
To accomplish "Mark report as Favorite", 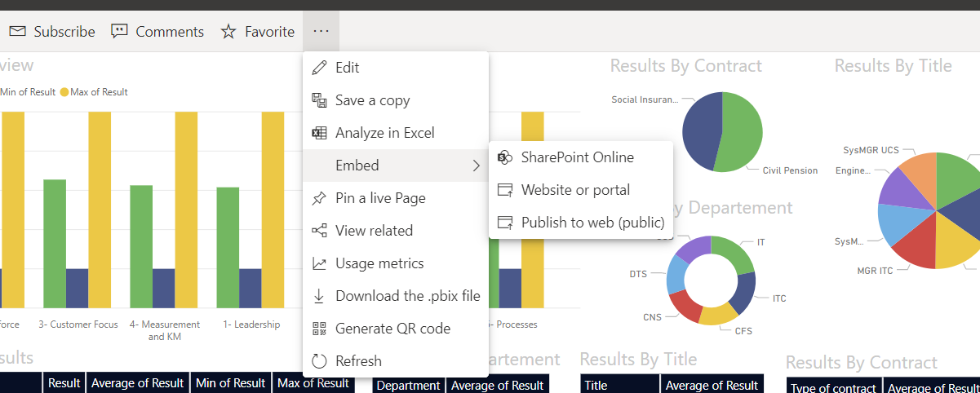I will point(258,32).
